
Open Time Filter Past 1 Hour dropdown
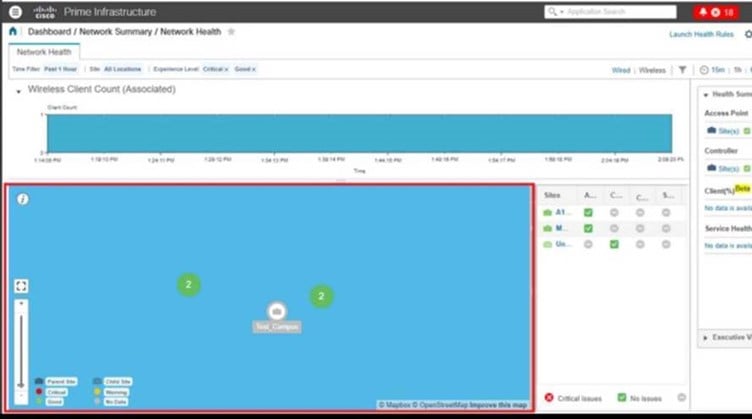[x=60, y=69]
